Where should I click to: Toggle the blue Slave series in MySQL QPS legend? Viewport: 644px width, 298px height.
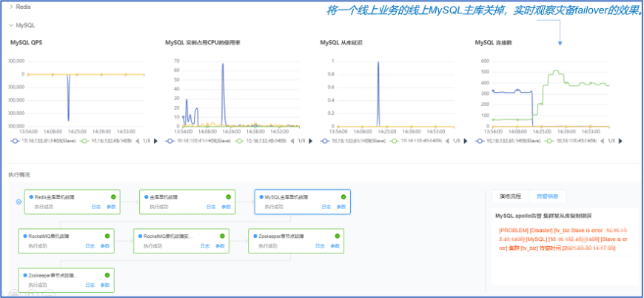(44, 141)
